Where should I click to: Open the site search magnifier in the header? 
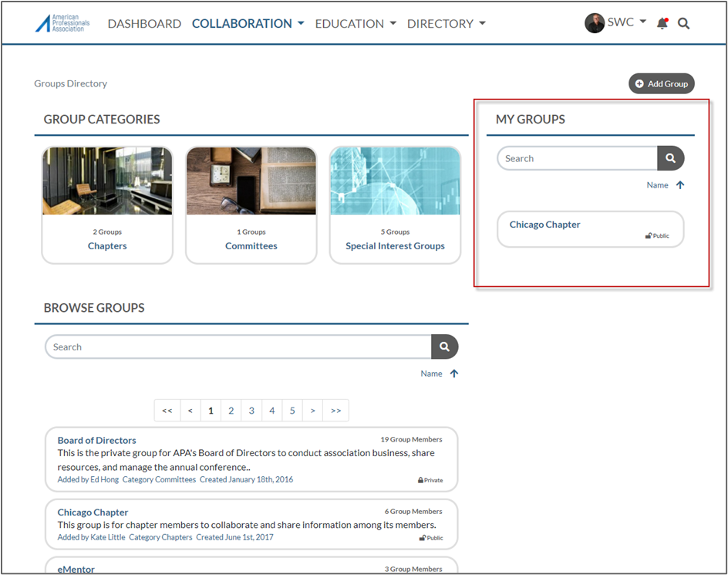tap(683, 23)
